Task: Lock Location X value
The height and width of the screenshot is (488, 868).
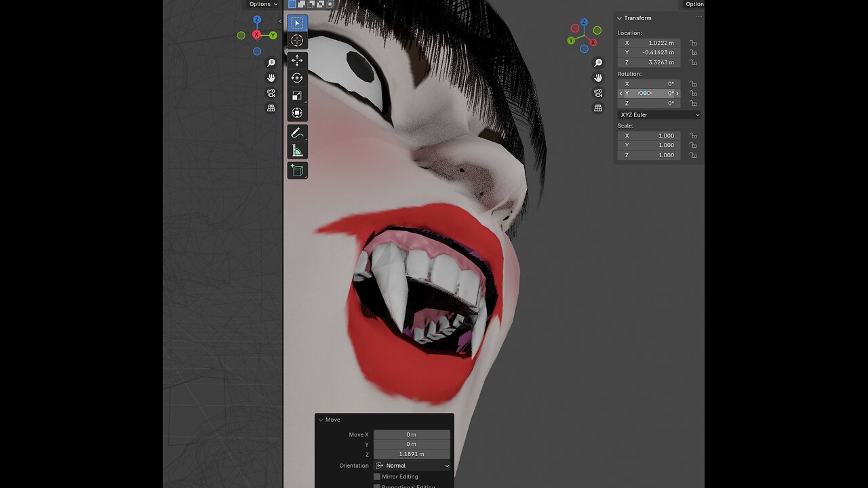Action: coord(693,43)
